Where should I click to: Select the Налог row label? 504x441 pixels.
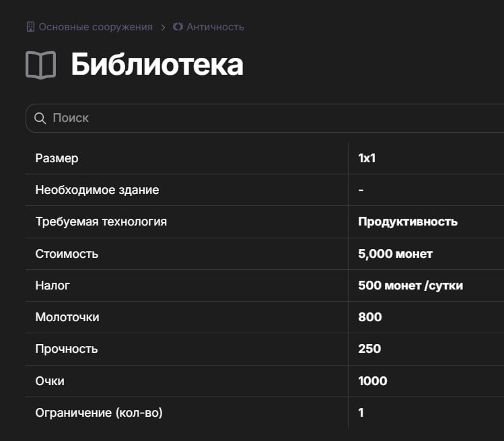pos(52,285)
